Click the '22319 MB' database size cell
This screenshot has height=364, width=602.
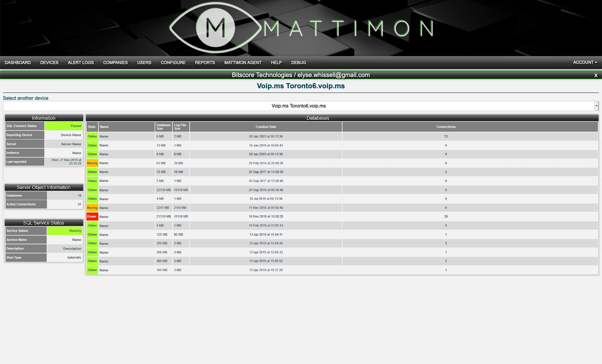[164, 190]
